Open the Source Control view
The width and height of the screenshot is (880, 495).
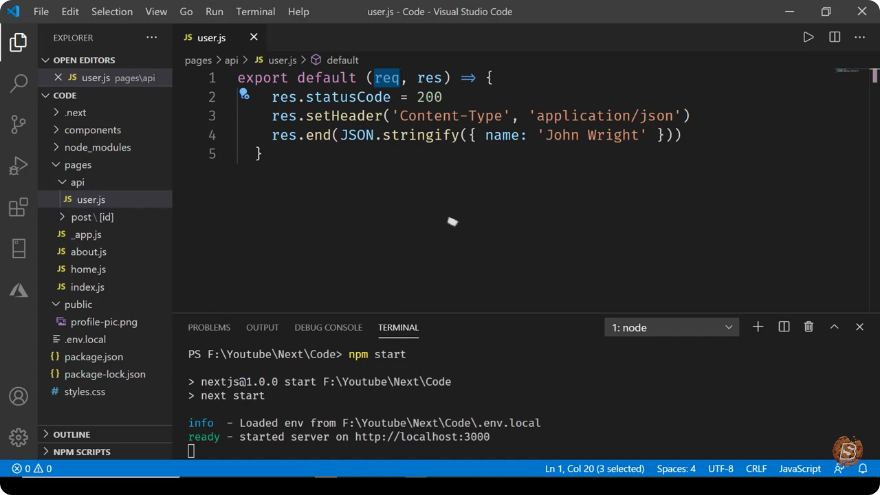[x=18, y=124]
